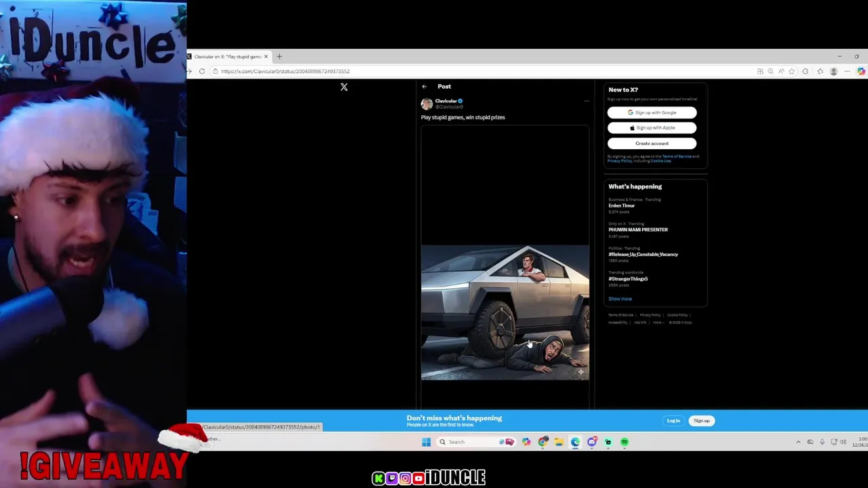This screenshot has width=868, height=488.
Task: Click the Clavicular display name
Action: (446, 101)
